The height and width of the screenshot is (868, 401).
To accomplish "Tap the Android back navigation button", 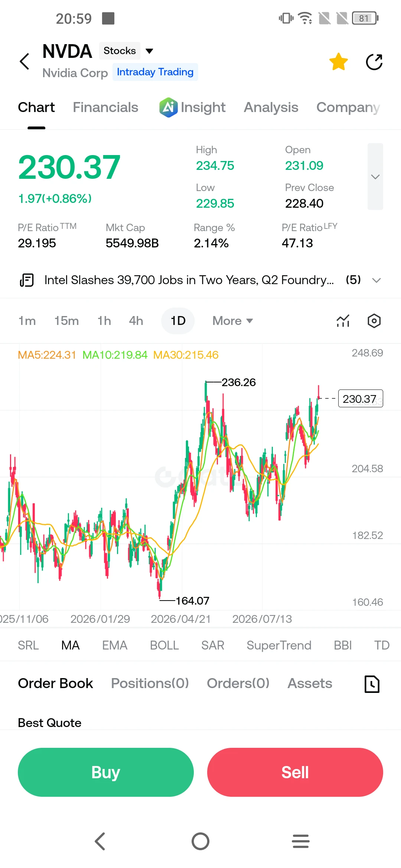I will (100, 841).
